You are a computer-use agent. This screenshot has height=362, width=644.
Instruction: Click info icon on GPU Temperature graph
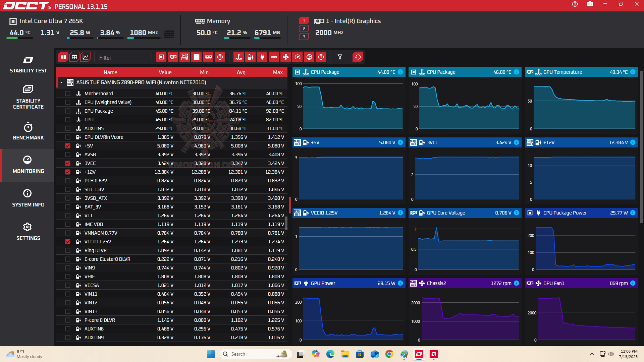pyautogui.click(x=633, y=72)
